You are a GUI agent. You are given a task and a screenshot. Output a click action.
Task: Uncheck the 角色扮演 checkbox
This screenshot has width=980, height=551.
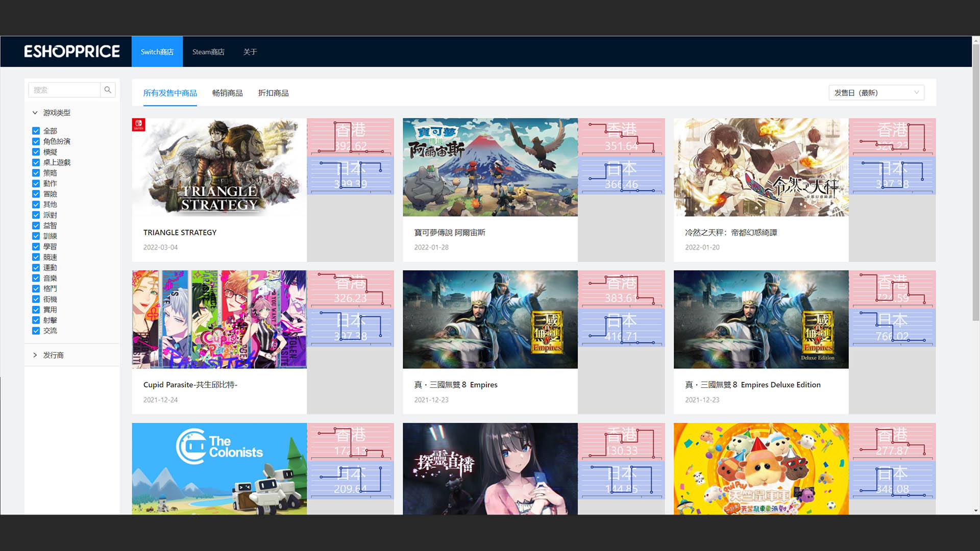tap(36, 141)
